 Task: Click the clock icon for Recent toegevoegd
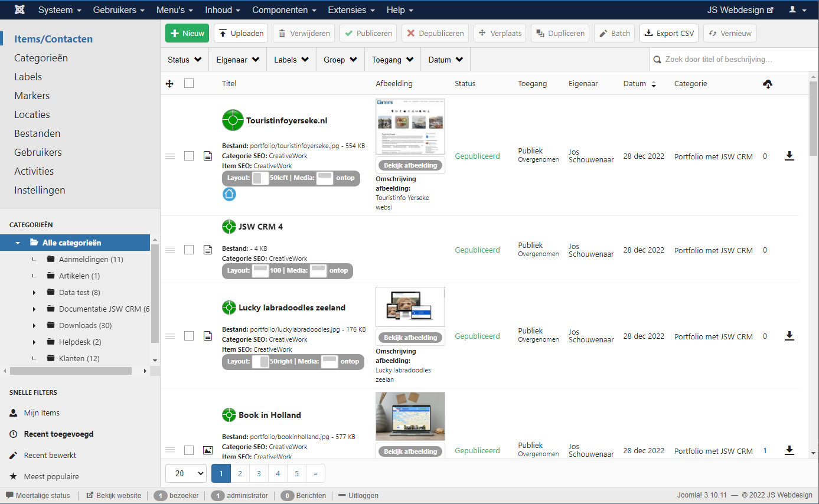click(14, 434)
